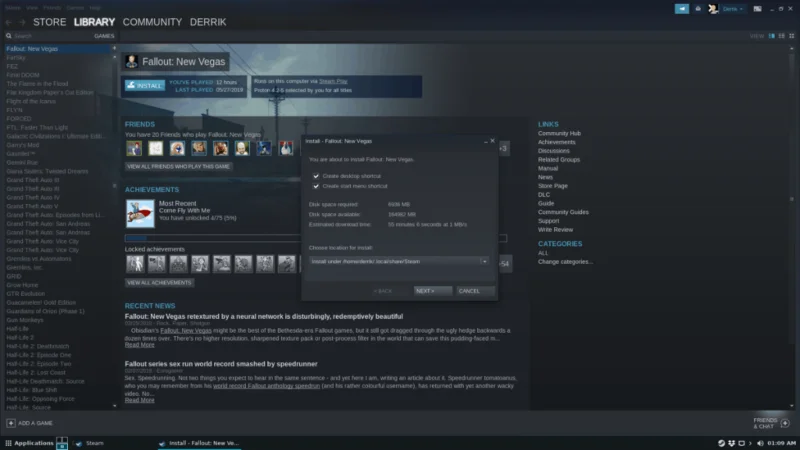Open the inbox envelope icon in header
Image resolution: width=800 pixels, height=450 pixels.
tap(698, 9)
